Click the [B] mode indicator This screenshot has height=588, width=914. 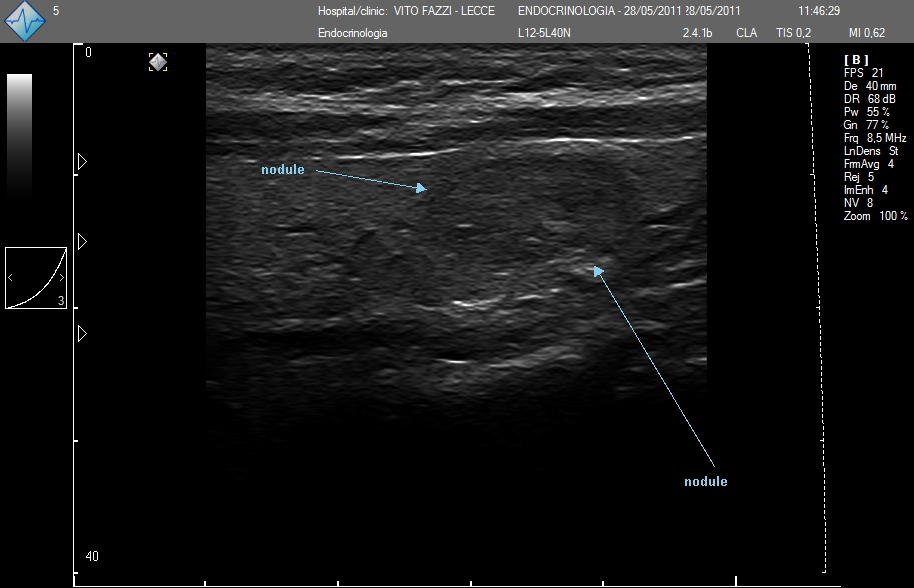[x=856, y=59]
